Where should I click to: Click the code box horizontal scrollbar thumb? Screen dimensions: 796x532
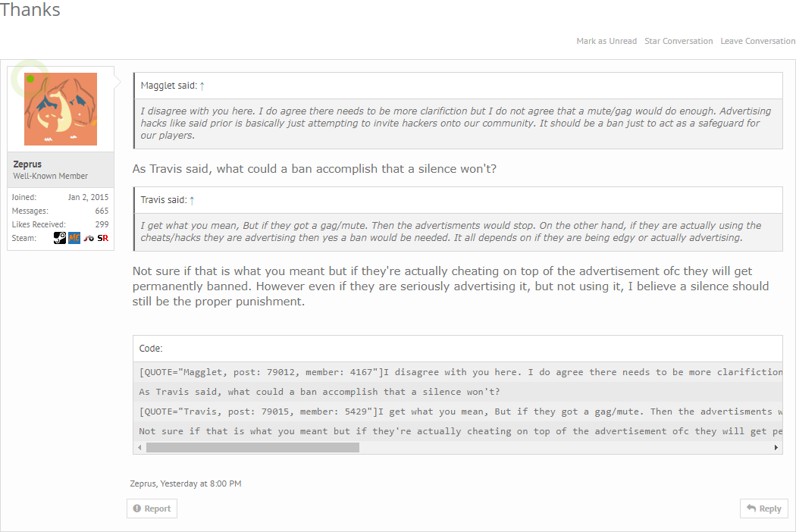(252, 448)
